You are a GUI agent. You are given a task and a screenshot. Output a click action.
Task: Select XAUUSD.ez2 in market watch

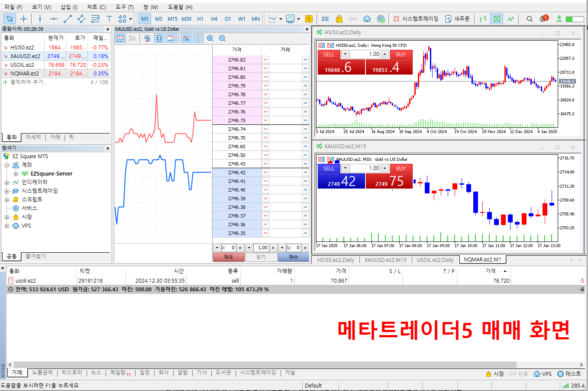coord(55,56)
